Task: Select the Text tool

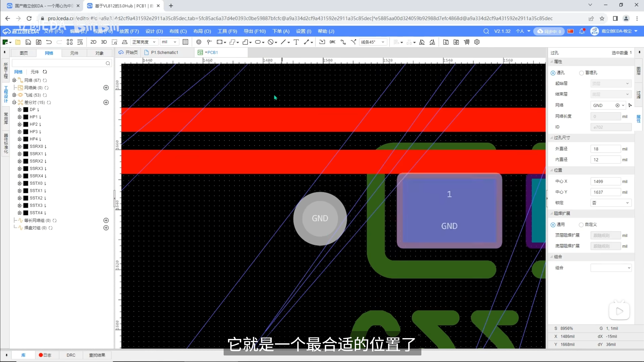Action: click(296, 42)
